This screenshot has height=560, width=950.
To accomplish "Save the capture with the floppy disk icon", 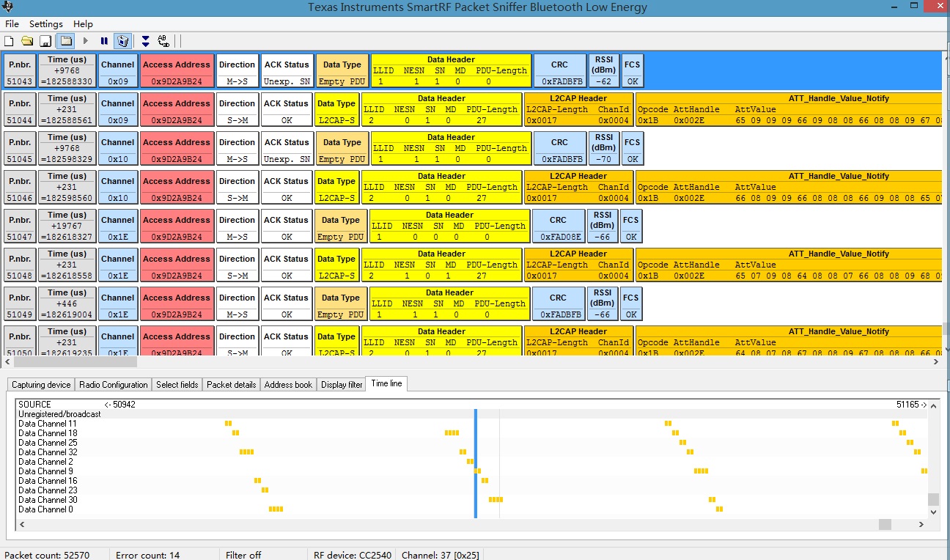I will pyautogui.click(x=45, y=41).
